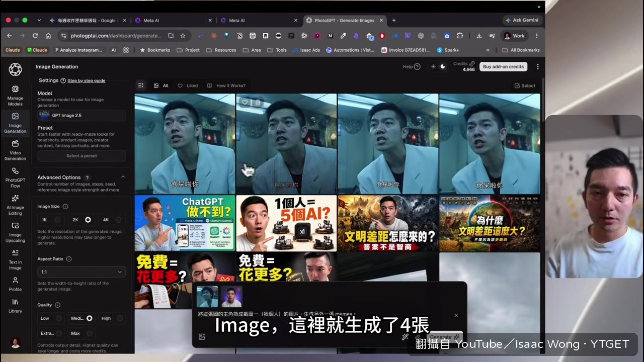This screenshot has width=644, height=362.
Task: Open the ChatGPT 做不到 thumbnail image
Action: click(x=185, y=223)
